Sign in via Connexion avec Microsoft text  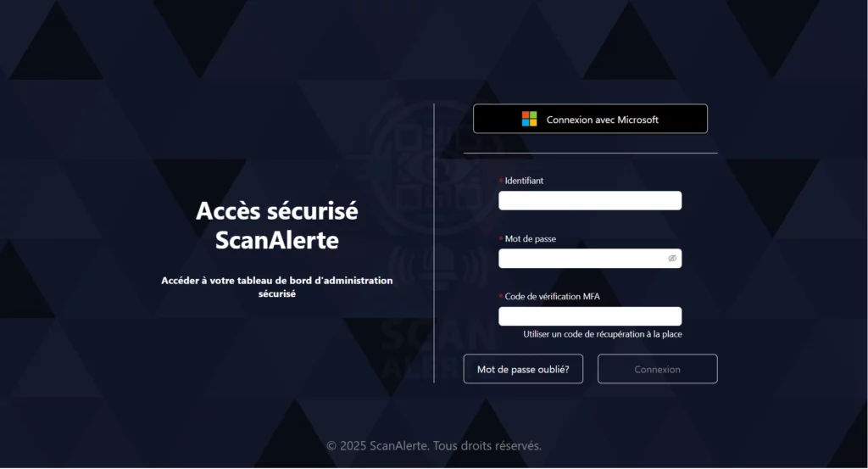[603, 120]
